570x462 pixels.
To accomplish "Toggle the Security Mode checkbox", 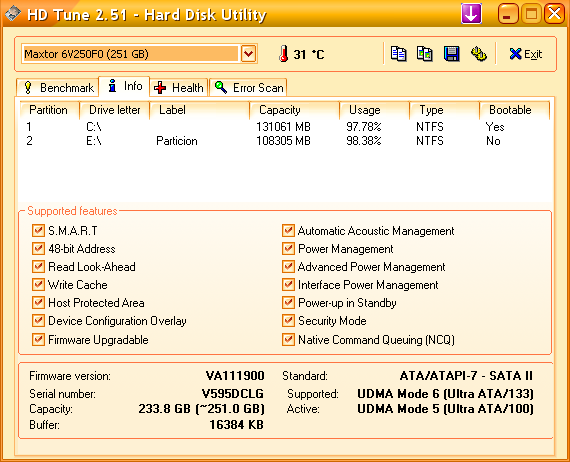I will (288, 321).
